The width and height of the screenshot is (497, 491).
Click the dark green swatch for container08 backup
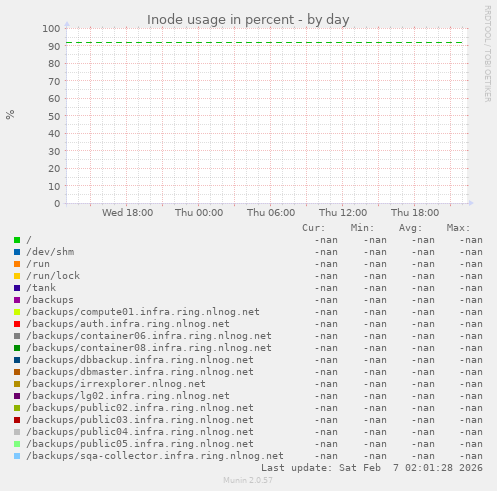pos(17,348)
